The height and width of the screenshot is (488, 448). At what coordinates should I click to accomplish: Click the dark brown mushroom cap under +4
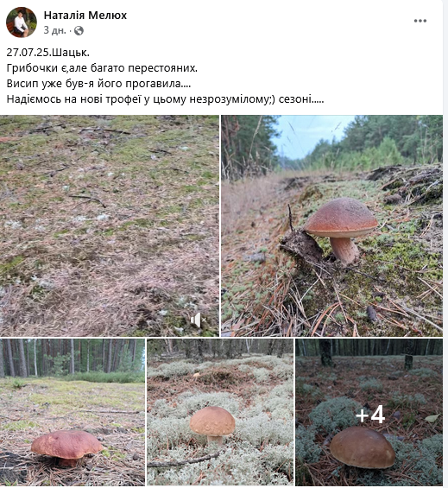tap(363, 447)
